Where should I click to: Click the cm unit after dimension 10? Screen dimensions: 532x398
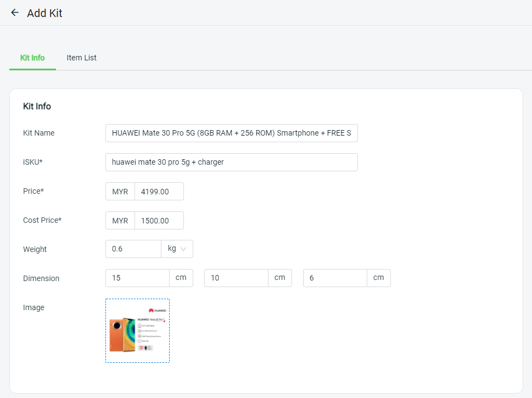280,278
